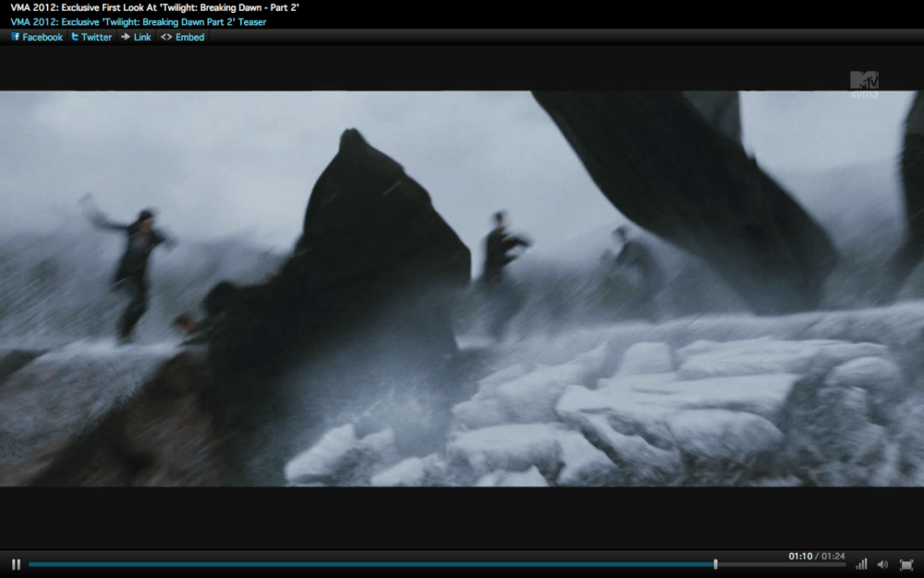
Task: Click the 'Exclusive First Look' video title
Action: point(154,7)
